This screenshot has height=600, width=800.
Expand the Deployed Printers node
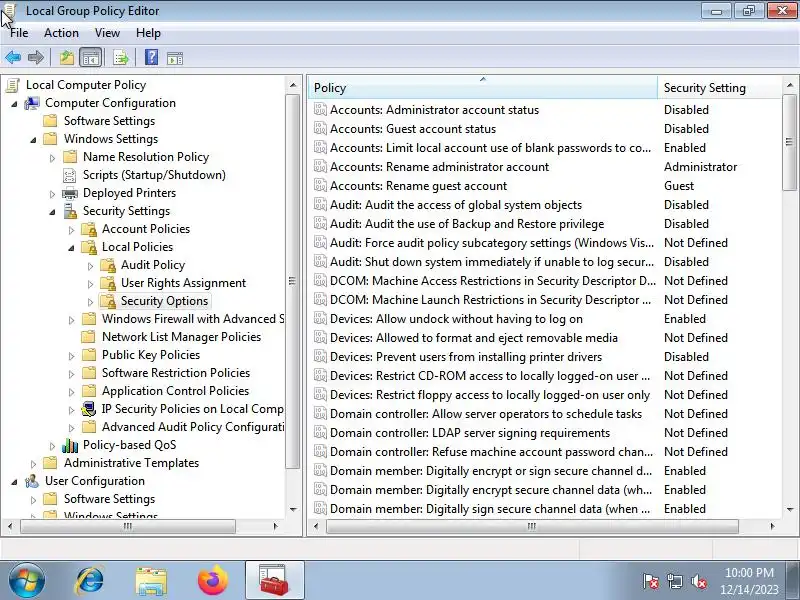click(x=52, y=194)
